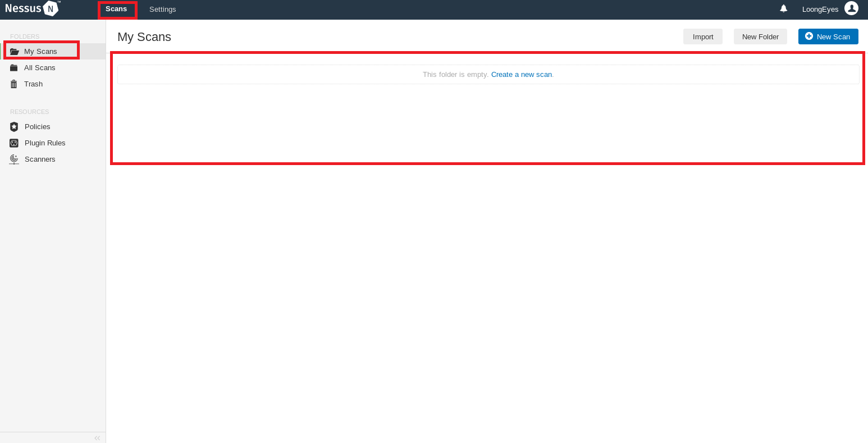The height and width of the screenshot is (443, 868).
Task: Select the My Scans open-folder icon
Action: (14, 52)
